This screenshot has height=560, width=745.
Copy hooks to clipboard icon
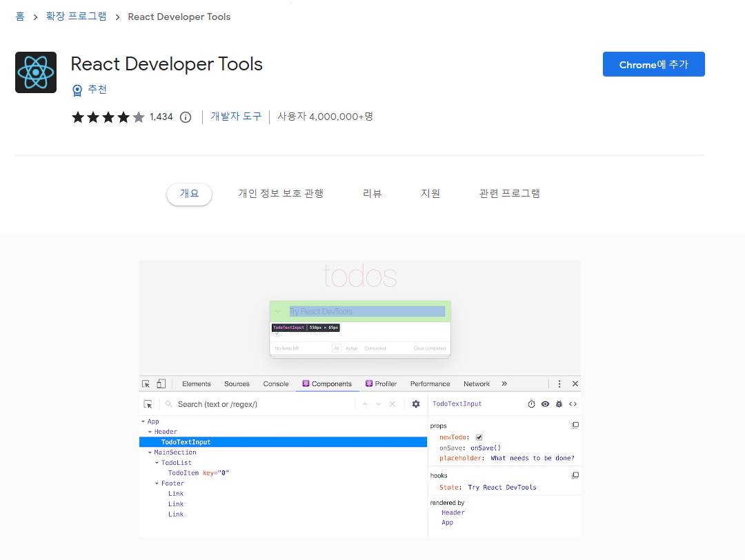(x=575, y=475)
